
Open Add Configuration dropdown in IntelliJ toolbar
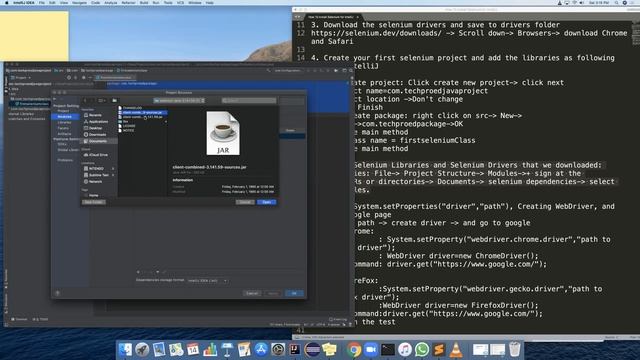[288, 70]
